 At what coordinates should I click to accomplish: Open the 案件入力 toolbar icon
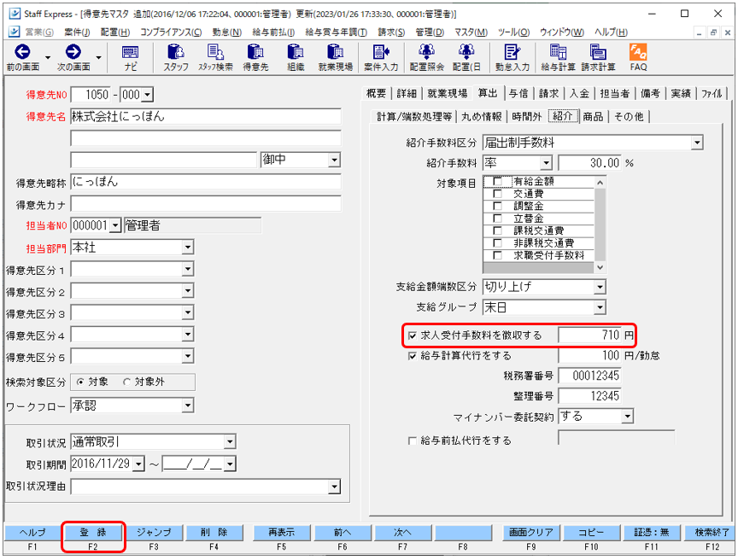[x=381, y=52]
